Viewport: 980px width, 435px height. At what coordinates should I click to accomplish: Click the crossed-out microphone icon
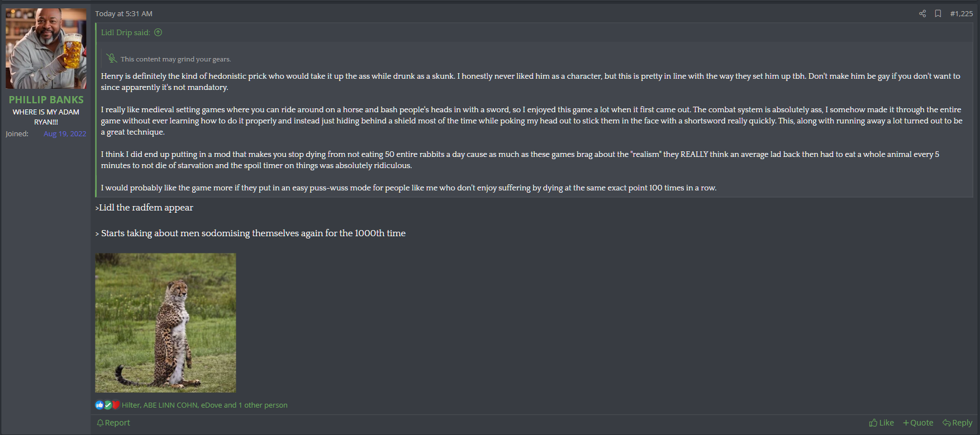pyautogui.click(x=112, y=58)
